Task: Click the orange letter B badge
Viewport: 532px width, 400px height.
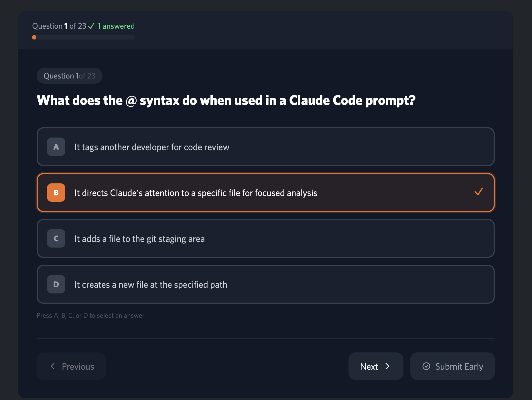Action: (56, 193)
